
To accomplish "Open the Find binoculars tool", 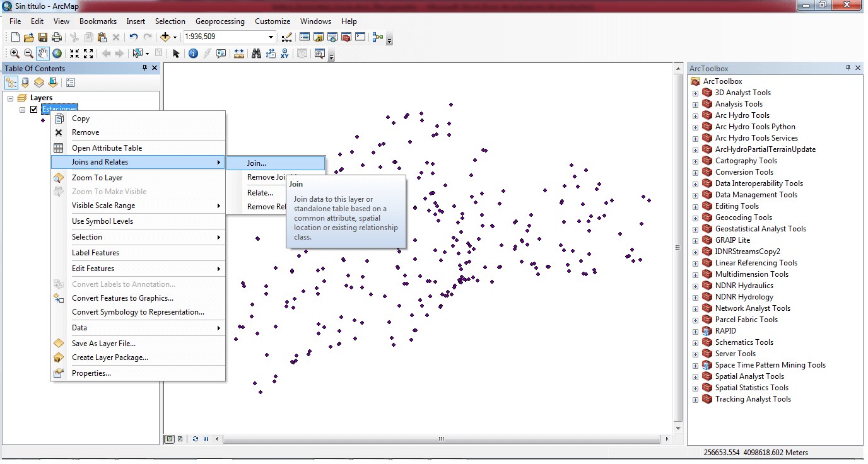I will [x=256, y=54].
